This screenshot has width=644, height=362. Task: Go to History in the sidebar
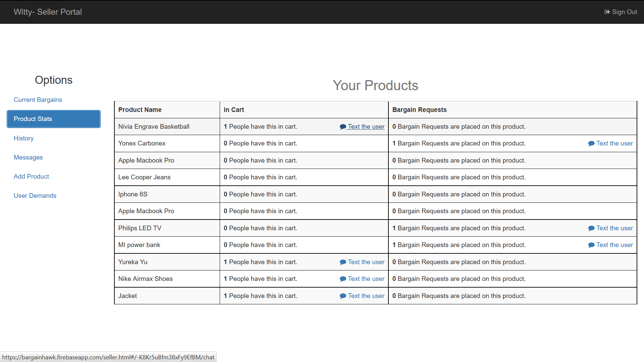click(23, 138)
